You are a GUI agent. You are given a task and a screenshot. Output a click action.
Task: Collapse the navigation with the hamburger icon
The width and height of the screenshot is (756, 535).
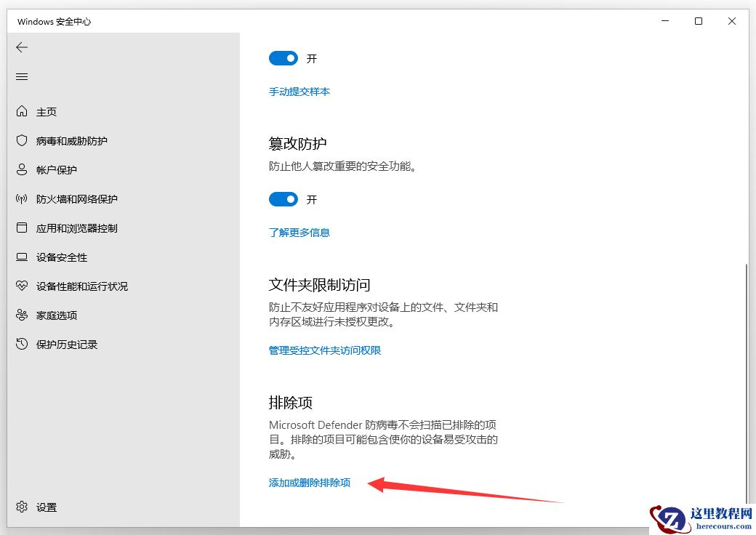point(21,76)
